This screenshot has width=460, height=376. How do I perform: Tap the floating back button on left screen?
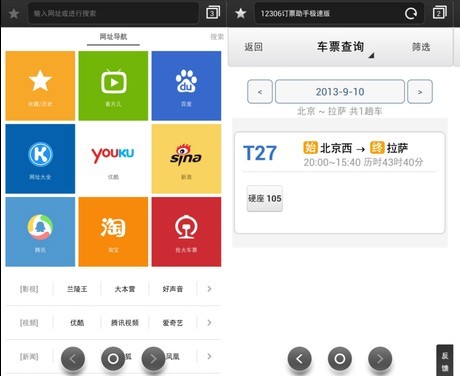click(x=73, y=359)
